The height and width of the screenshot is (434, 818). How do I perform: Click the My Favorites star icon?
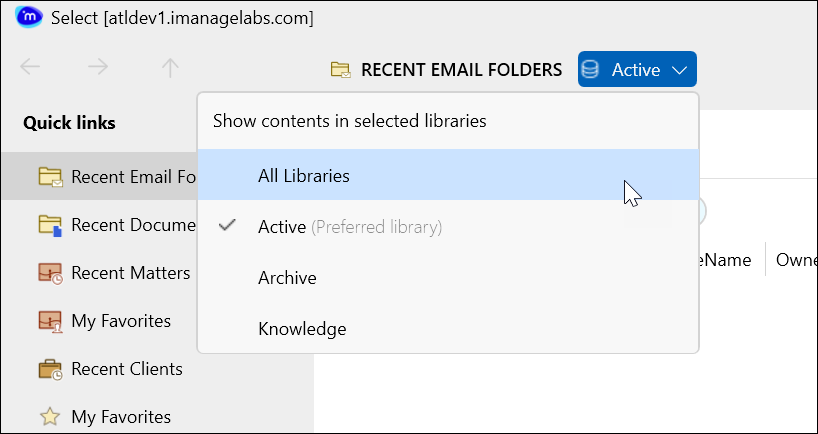coord(50,417)
